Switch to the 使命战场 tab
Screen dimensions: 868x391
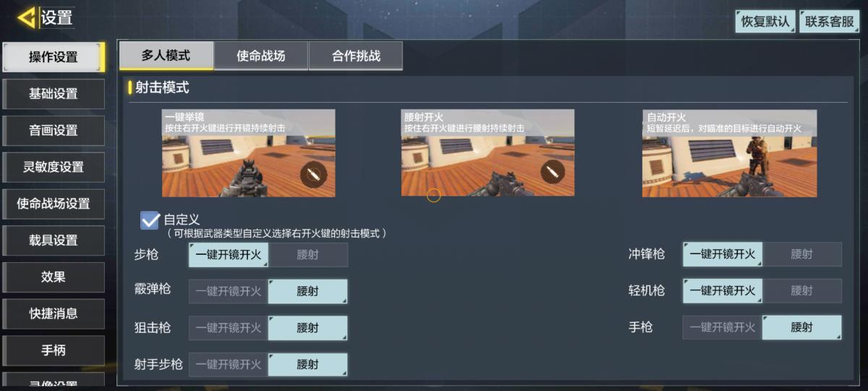tap(261, 56)
